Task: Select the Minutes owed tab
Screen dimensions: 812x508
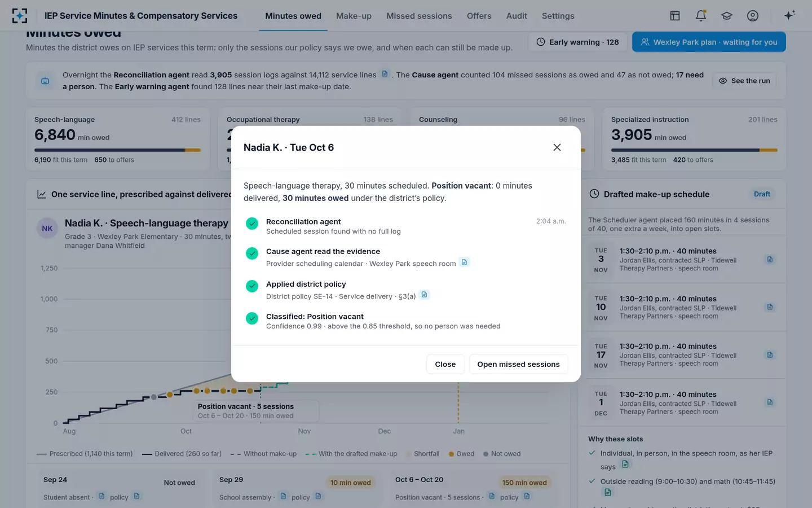Action: tap(293, 16)
